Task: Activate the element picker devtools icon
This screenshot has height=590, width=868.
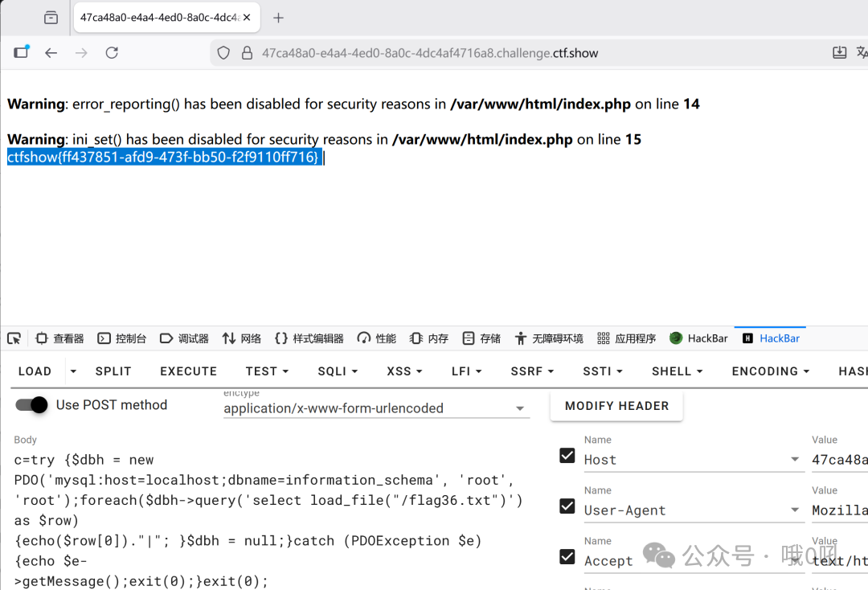Action: click(14, 338)
